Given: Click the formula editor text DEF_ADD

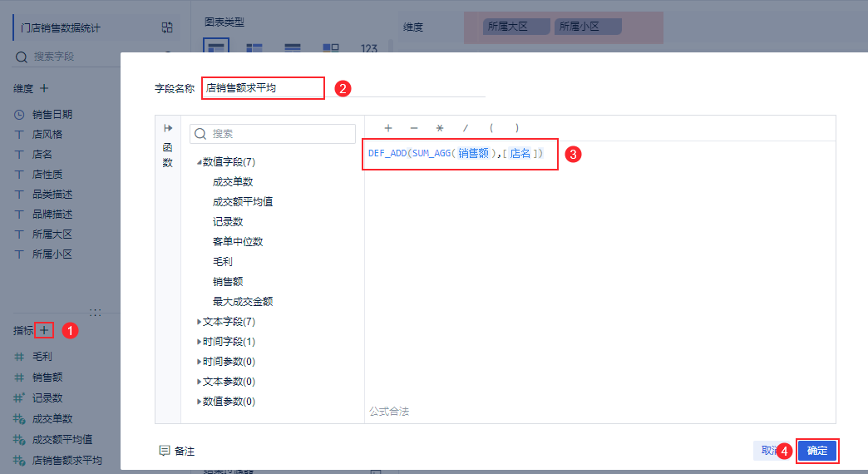Looking at the screenshot, I should [x=387, y=153].
